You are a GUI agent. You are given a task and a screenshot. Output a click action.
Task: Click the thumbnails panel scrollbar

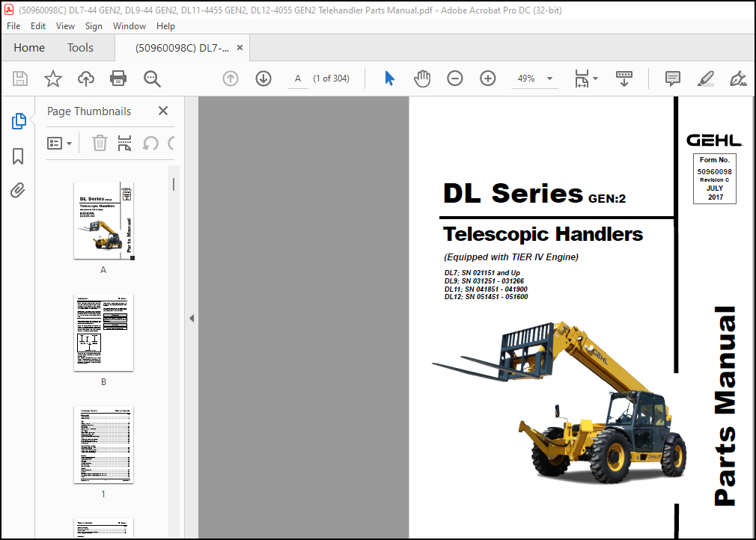tap(174, 184)
